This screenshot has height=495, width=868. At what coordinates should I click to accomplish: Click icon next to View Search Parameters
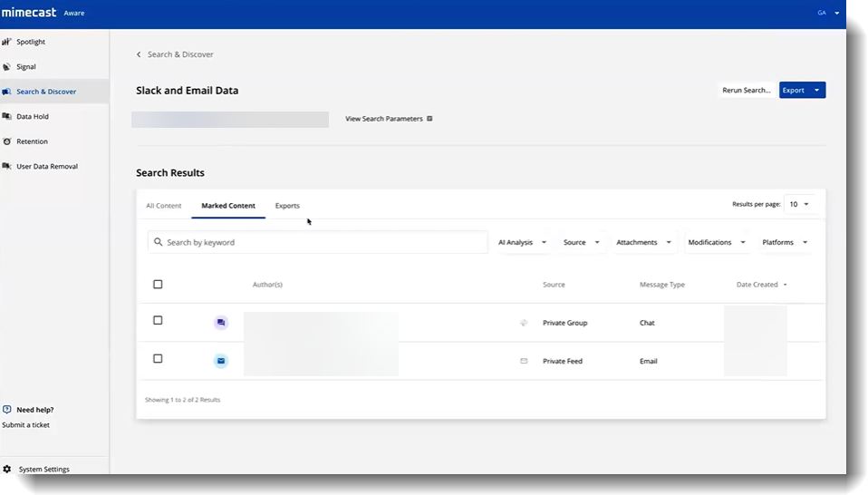tap(429, 119)
